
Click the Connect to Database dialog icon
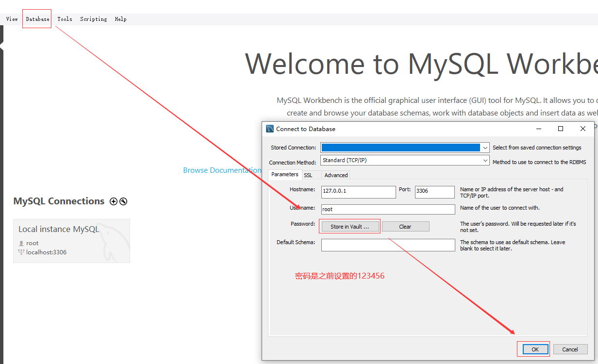pos(270,129)
